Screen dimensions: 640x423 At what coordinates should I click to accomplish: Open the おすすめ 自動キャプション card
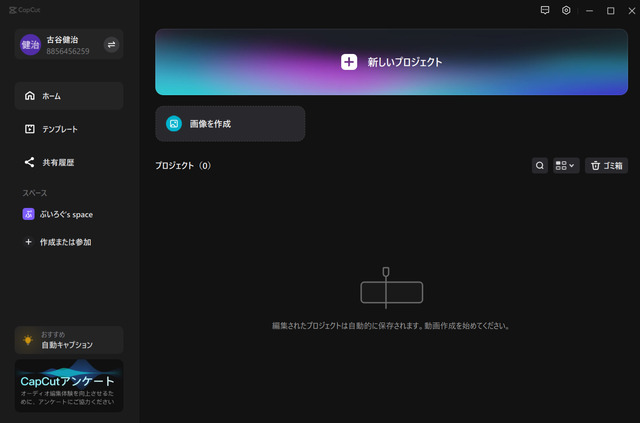(x=69, y=340)
